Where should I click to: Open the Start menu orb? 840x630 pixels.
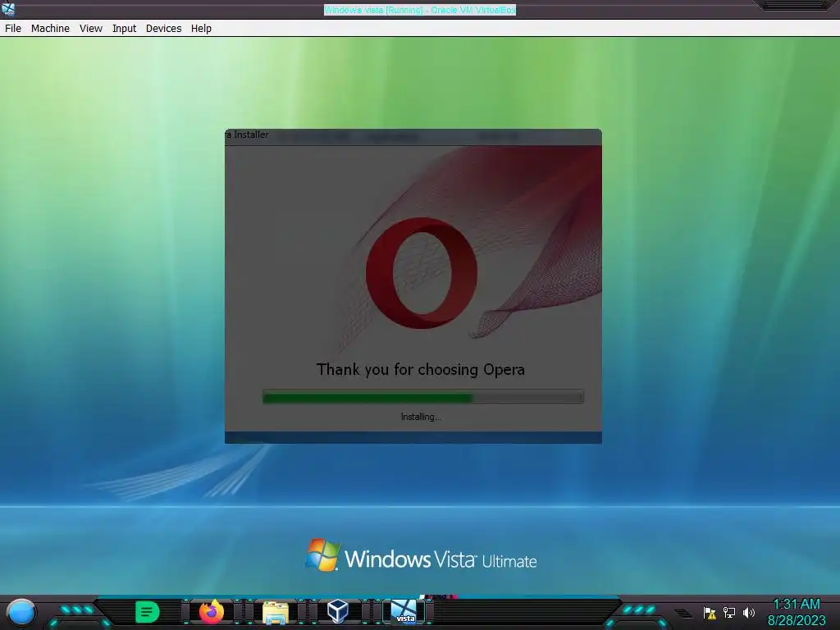coord(21,612)
